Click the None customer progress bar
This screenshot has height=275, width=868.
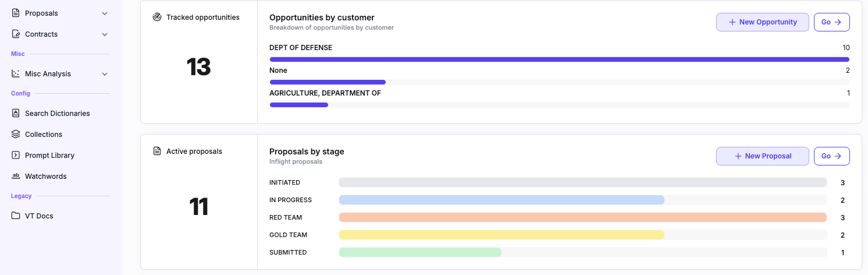559,82
